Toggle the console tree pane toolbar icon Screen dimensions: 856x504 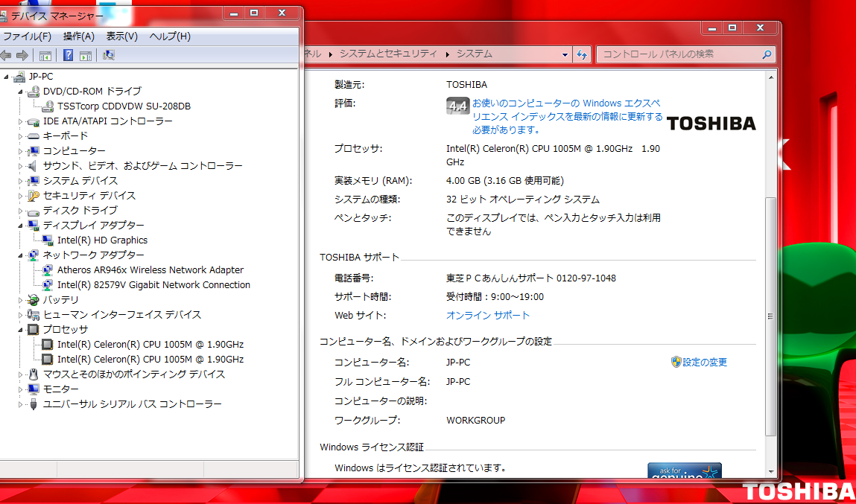(x=45, y=55)
